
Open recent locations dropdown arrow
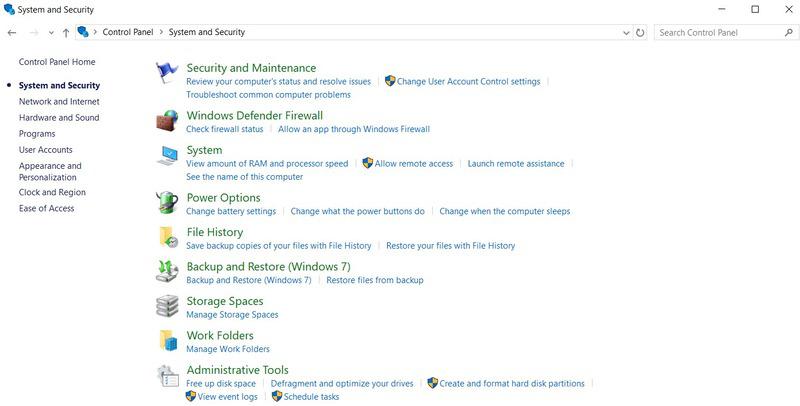pyautogui.click(x=51, y=32)
